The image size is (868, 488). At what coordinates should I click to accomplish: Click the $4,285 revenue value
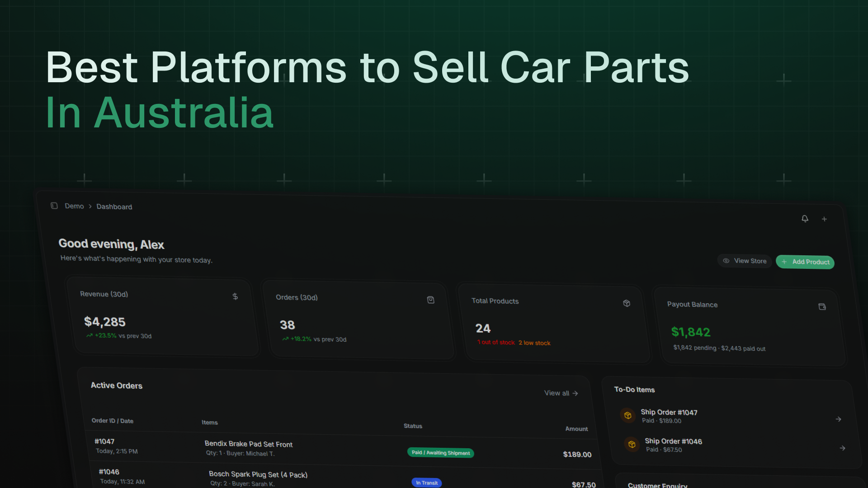[105, 322]
